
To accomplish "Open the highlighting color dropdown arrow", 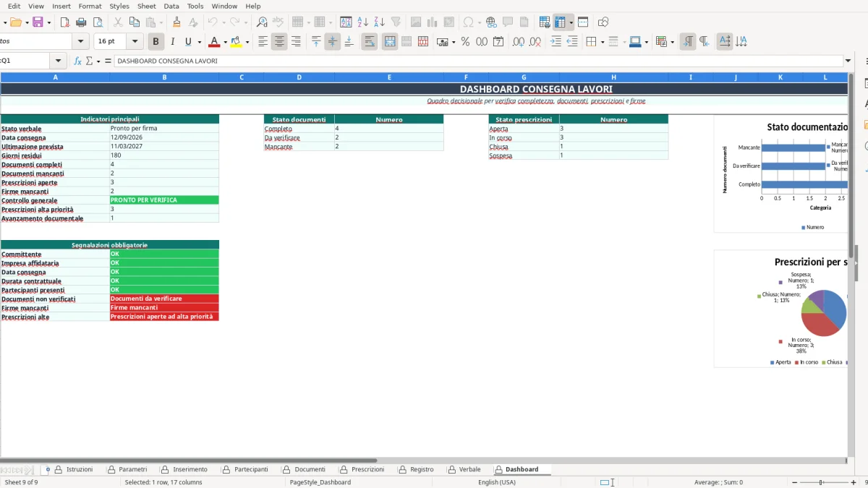I will [247, 42].
